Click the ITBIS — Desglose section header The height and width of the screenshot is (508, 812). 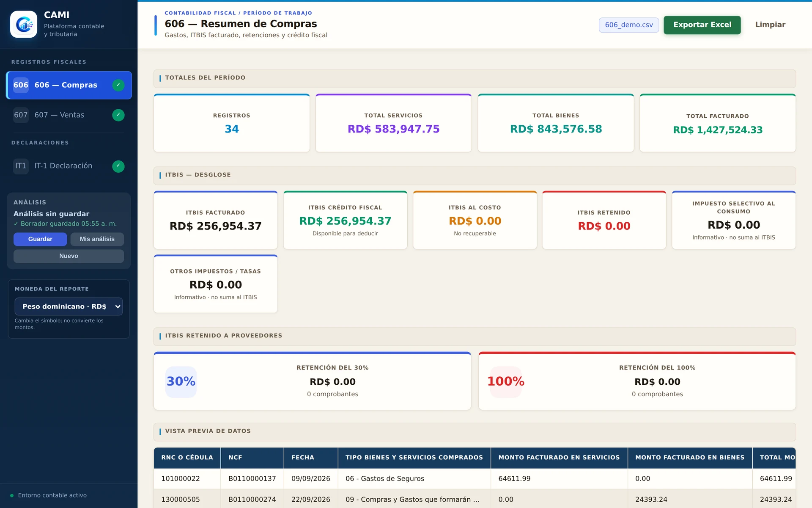click(x=475, y=175)
